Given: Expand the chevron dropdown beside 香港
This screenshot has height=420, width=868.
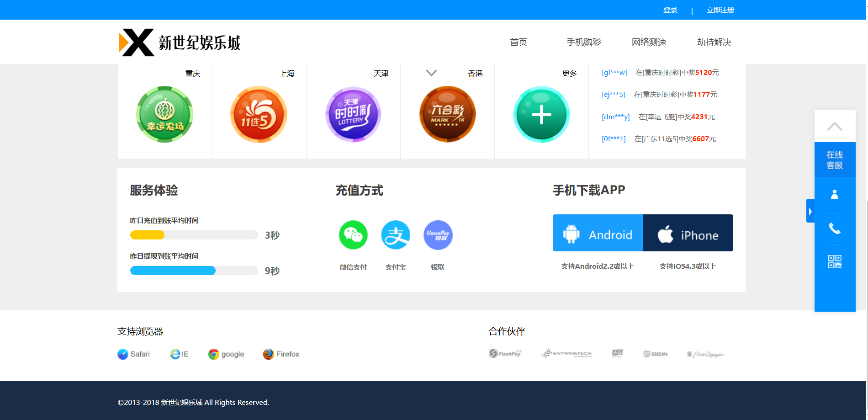Looking at the screenshot, I should point(431,73).
